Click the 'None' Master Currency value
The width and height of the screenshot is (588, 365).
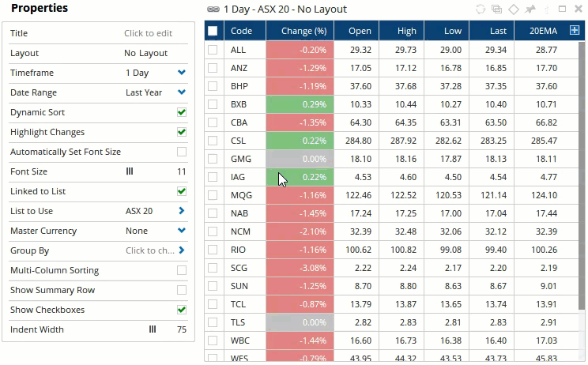(x=137, y=231)
